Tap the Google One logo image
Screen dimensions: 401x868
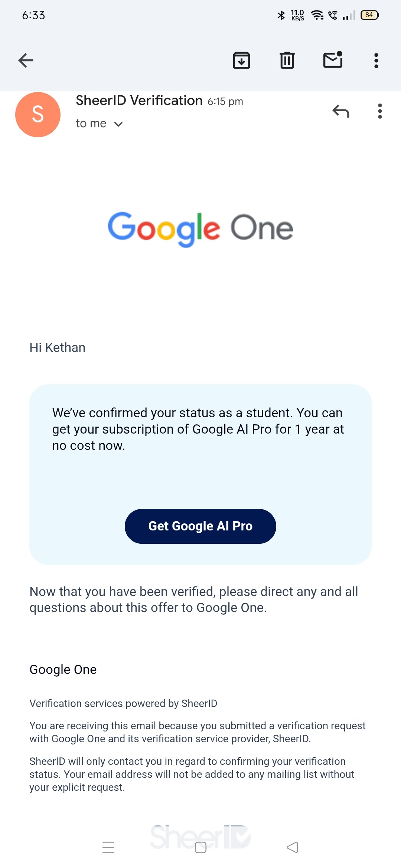[200, 229]
